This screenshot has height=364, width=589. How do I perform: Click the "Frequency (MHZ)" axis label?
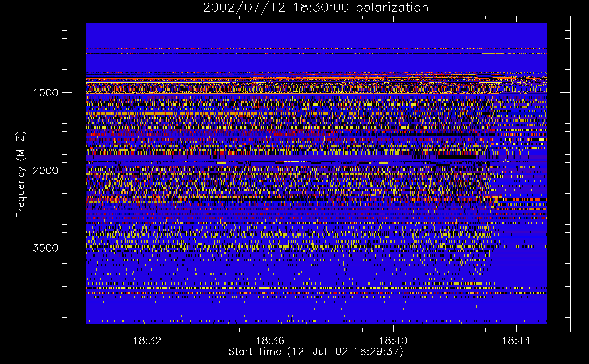21,174
